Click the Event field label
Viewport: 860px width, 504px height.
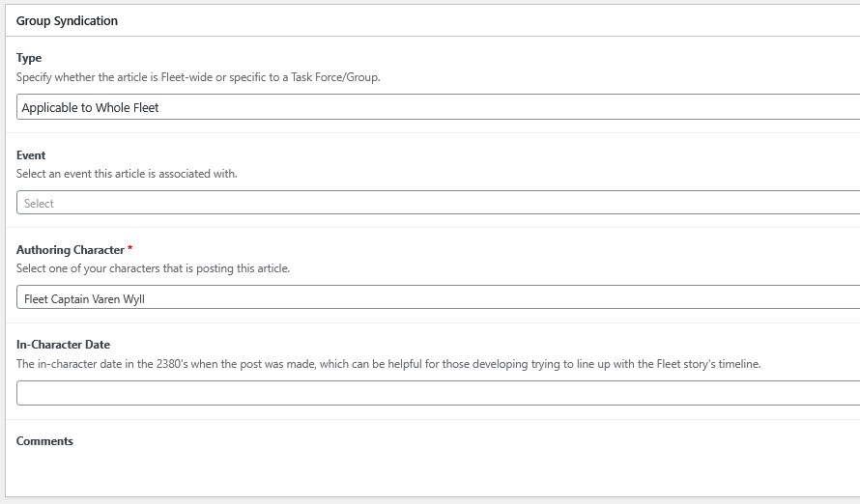[31, 155]
